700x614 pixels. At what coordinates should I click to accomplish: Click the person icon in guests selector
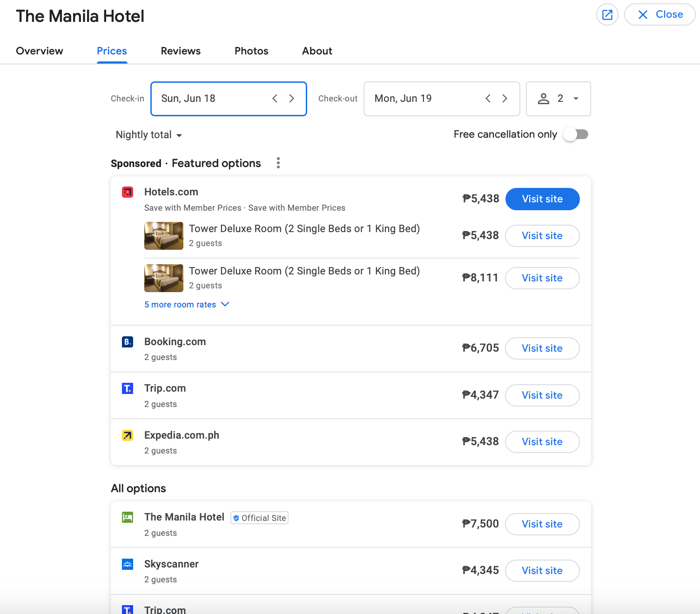[x=544, y=99]
